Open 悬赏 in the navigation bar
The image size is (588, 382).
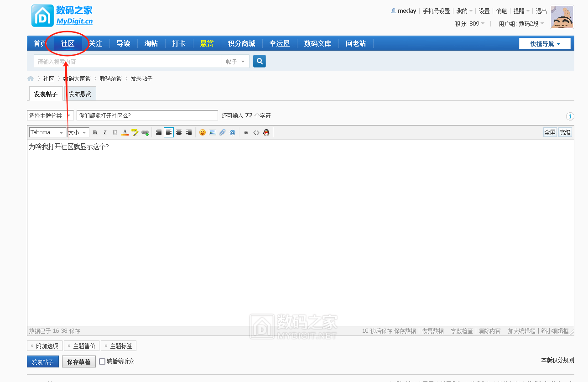point(207,43)
